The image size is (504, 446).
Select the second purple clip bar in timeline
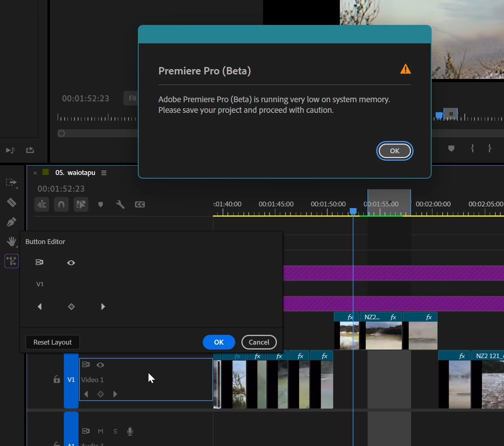pos(394,304)
